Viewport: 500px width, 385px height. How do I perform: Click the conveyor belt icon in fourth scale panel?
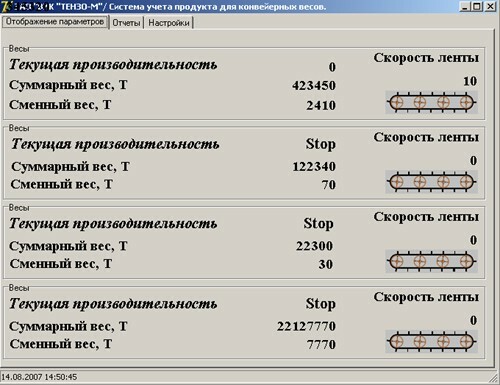pyautogui.click(x=431, y=342)
